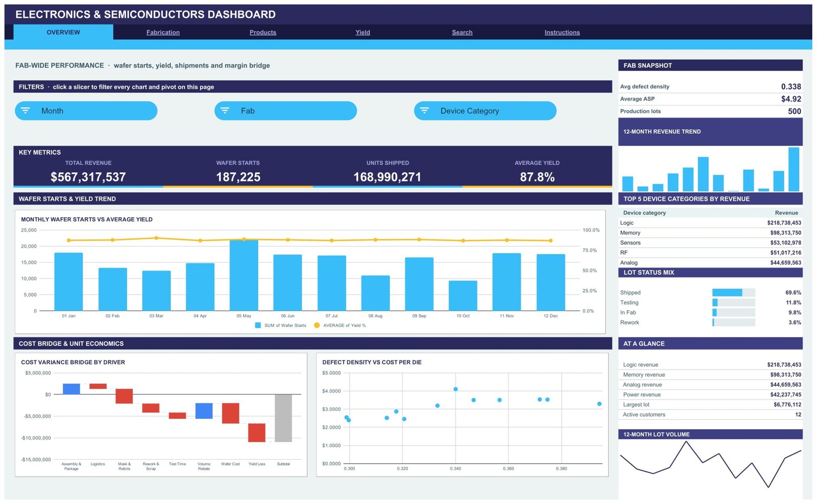The image size is (817, 504).
Task: Click the Device category column header
Action: [x=644, y=213]
